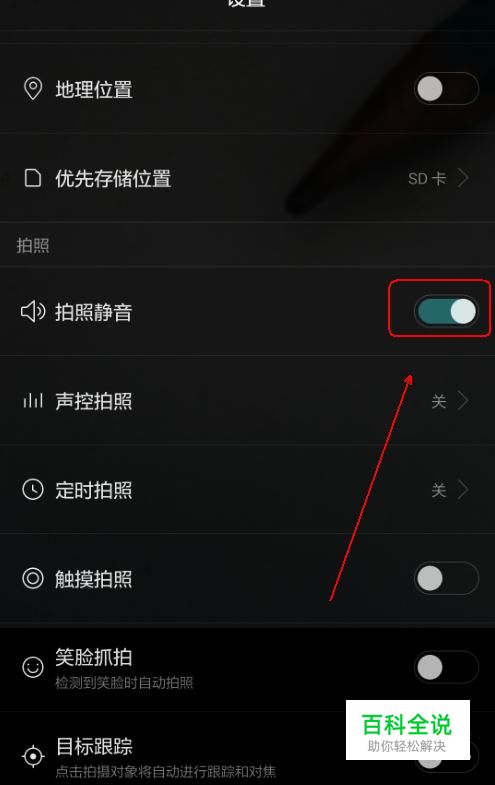Image resolution: width=495 pixels, height=785 pixels.
Task: Expand the 声控拍照 关 chevron
Action: coord(463,401)
